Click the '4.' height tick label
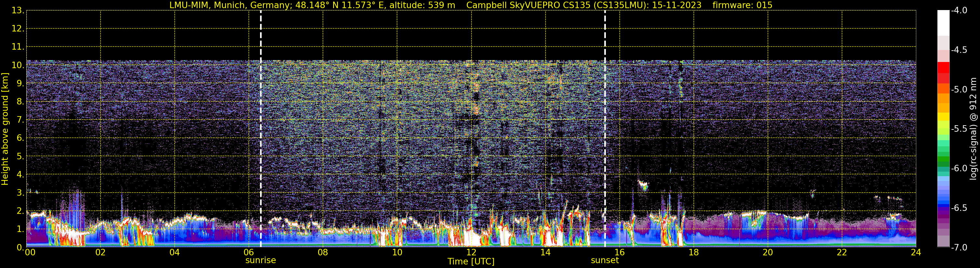Viewport: 980px width, 268px height. coord(20,174)
